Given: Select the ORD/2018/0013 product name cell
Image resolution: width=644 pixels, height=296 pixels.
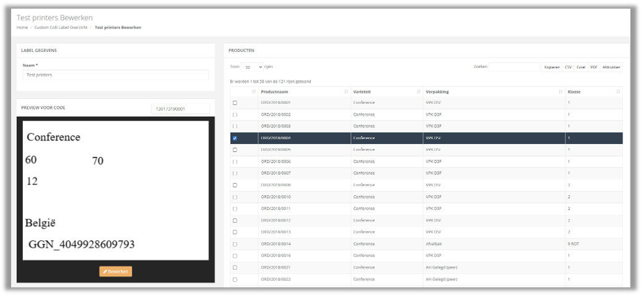Looking at the screenshot, I should pos(304,232).
